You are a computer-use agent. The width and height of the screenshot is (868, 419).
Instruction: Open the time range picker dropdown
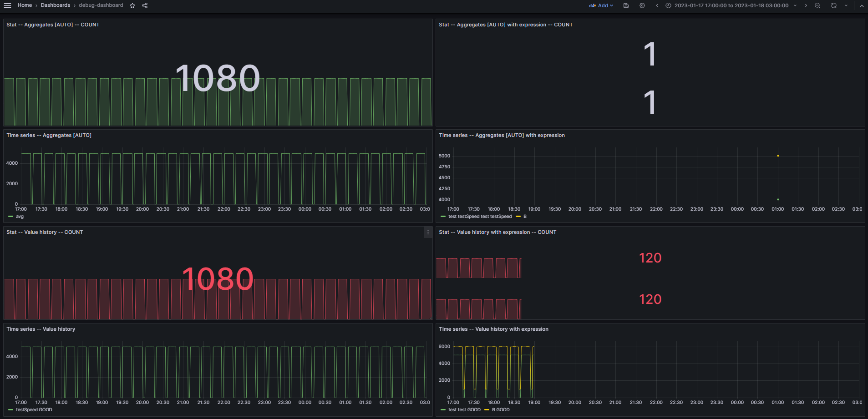tap(731, 5)
